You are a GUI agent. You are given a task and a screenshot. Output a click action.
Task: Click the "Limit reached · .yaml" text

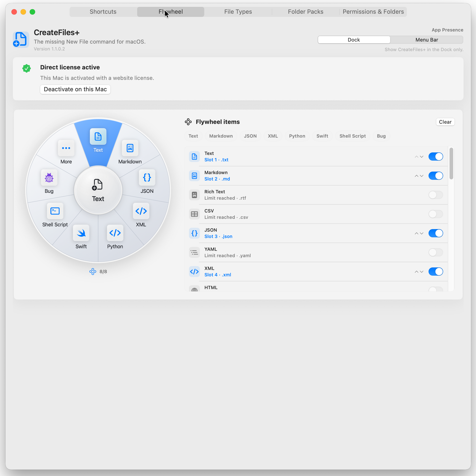(228, 256)
